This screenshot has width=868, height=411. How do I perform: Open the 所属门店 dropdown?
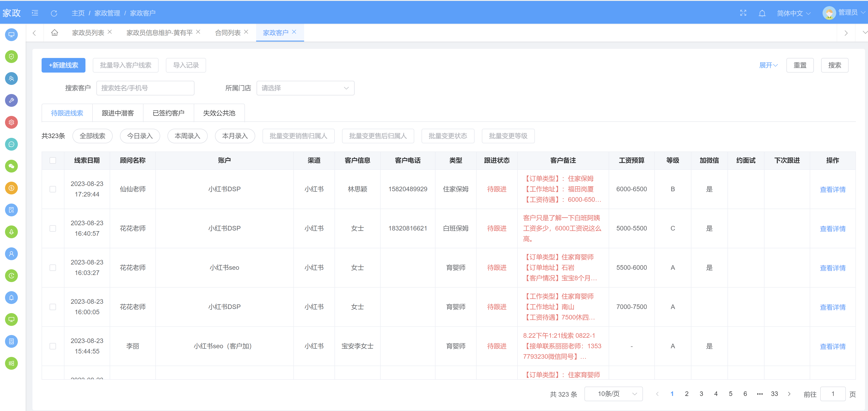[x=305, y=88]
